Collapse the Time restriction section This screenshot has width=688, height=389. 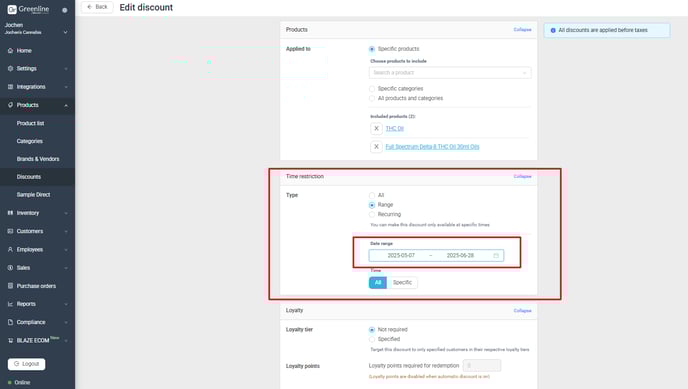(x=522, y=176)
